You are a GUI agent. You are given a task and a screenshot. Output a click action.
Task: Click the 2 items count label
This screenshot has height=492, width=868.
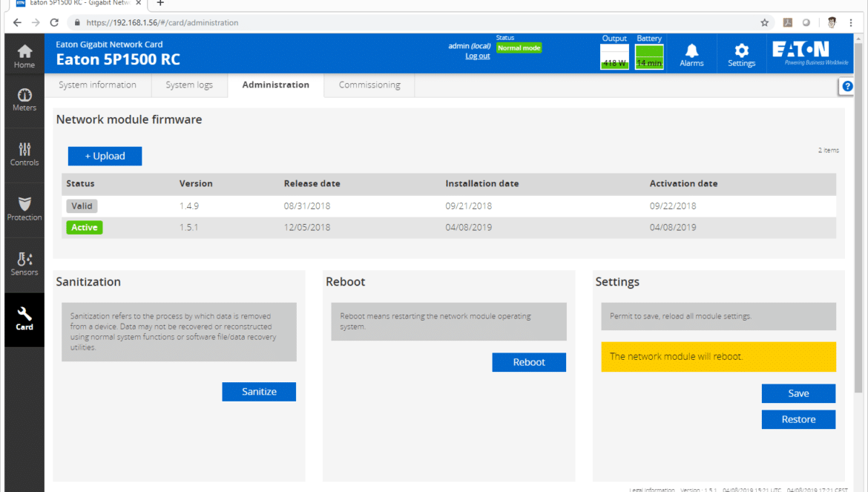coord(828,151)
